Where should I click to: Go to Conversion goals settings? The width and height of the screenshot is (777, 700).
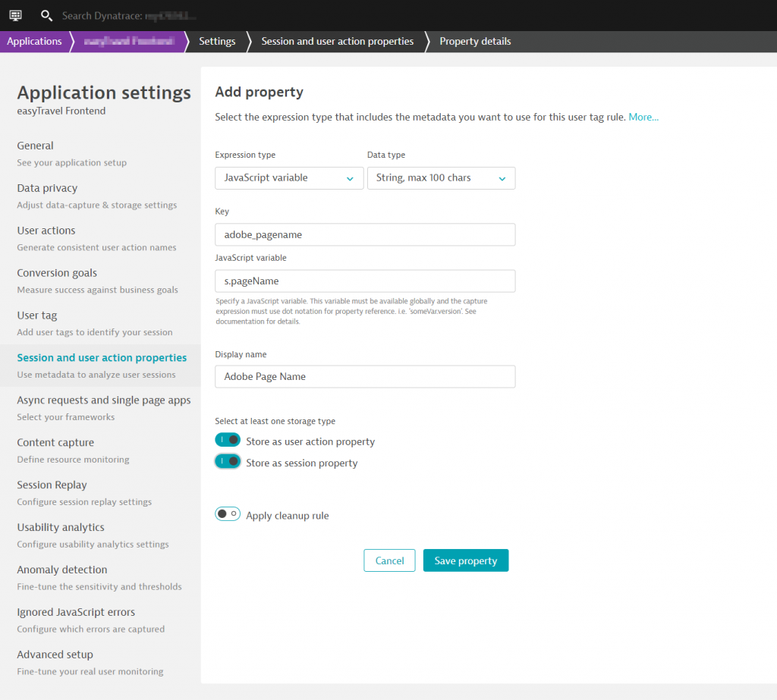(x=56, y=272)
